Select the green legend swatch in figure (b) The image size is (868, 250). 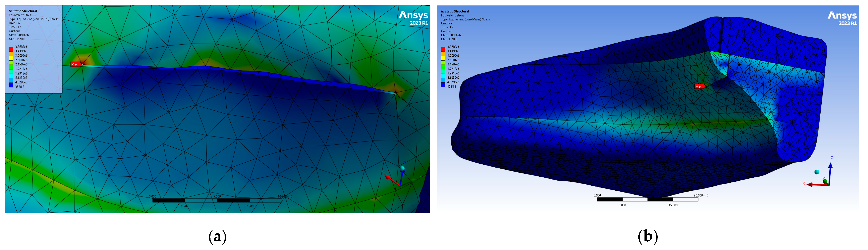(443, 67)
